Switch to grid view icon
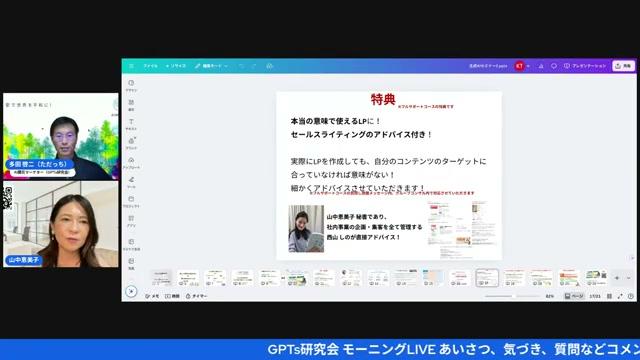 tap(609, 296)
